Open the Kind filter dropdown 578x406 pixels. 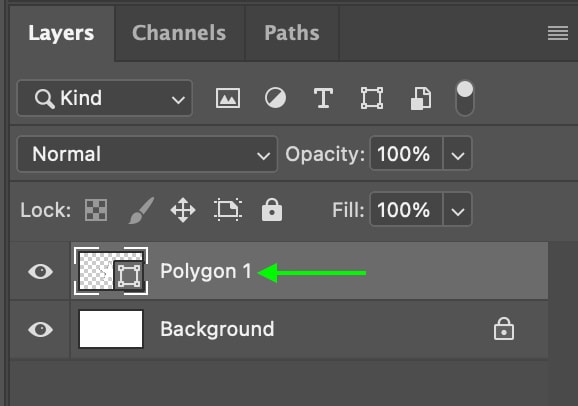(105, 98)
